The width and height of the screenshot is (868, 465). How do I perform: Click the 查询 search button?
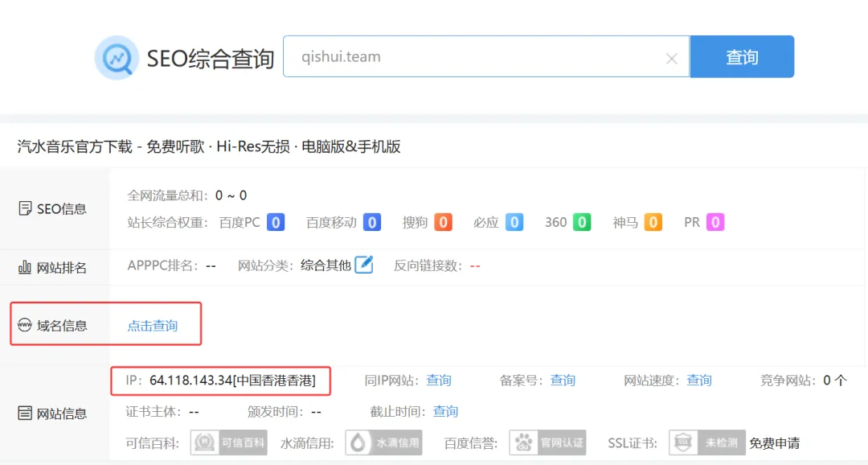(x=742, y=56)
